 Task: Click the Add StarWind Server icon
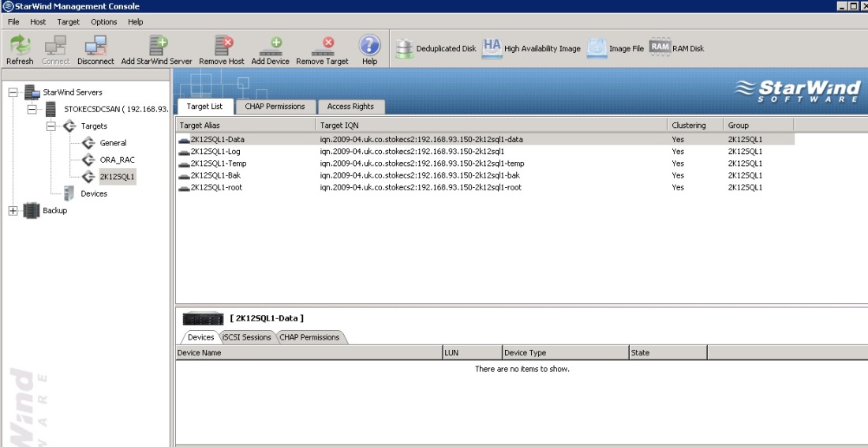point(158,45)
